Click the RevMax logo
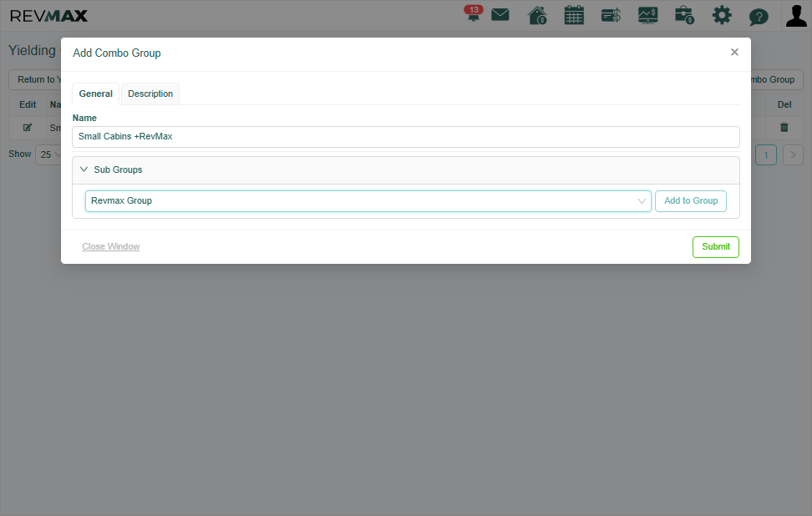 click(x=48, y=16)
